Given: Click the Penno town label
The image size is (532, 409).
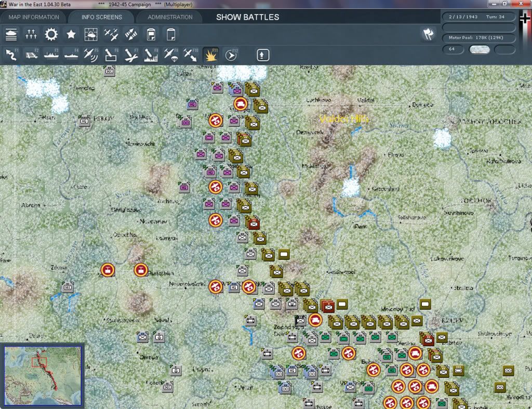Looking at the screenshot, I should [x=361, y=227].
